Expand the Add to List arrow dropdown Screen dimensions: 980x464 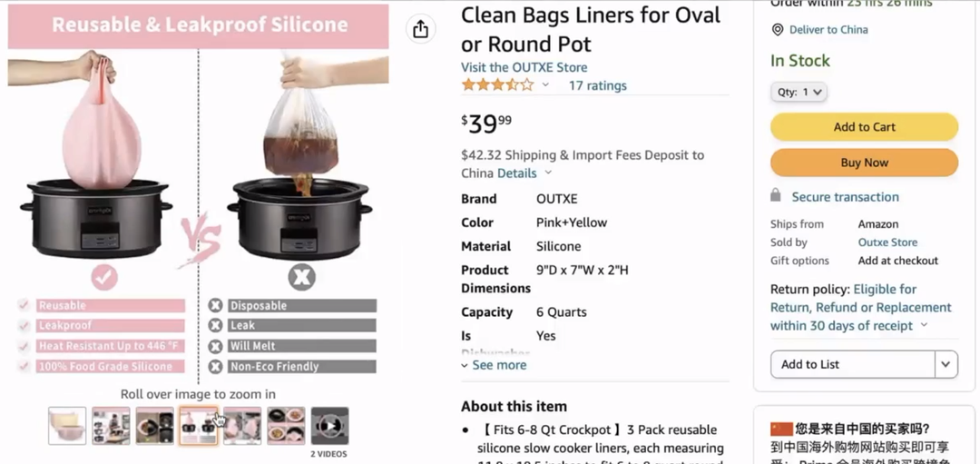[x=946, y=364]
